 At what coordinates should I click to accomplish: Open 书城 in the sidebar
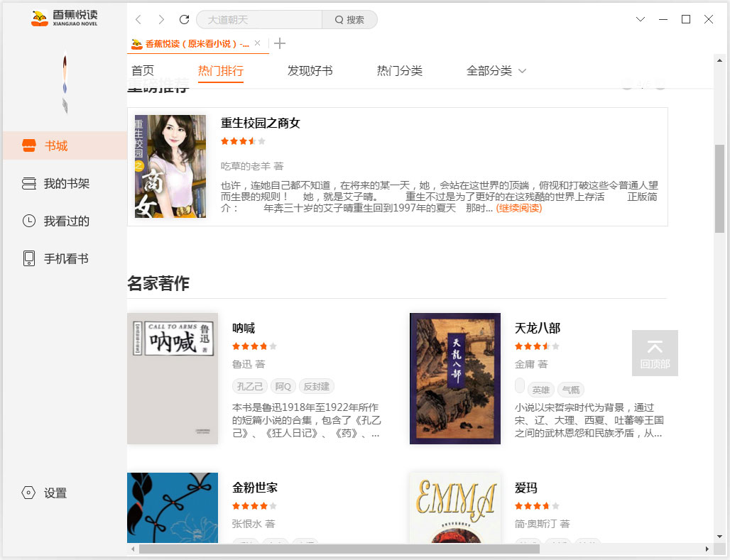coord(65,146)
